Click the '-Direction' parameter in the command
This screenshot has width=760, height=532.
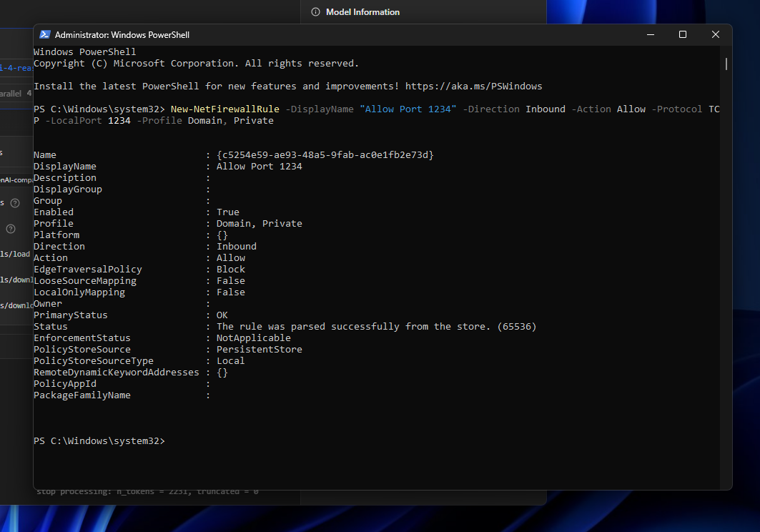coord(491,109)
